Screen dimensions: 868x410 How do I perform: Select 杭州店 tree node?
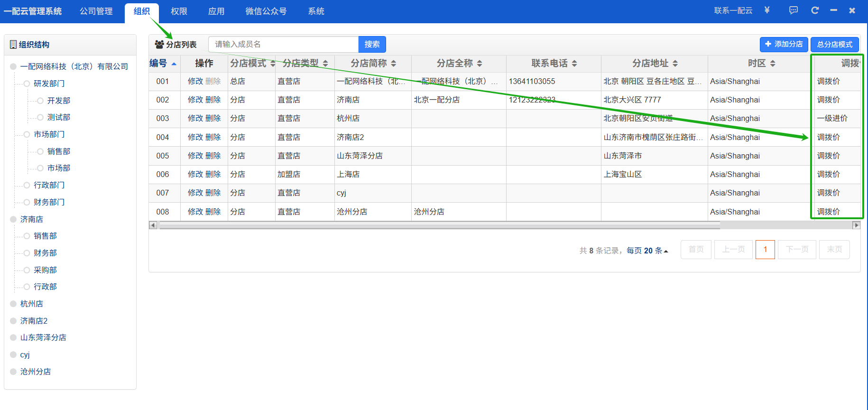(x=32, y=304)
